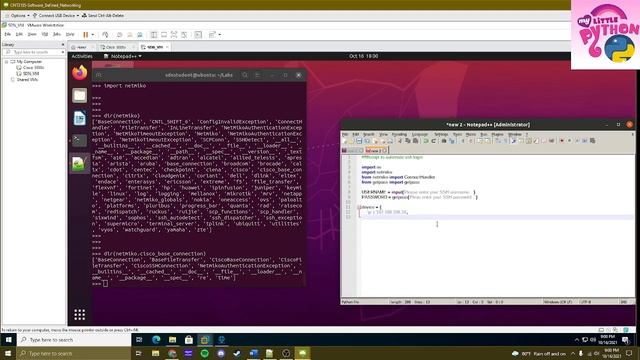
Task: Collapse My Computer tree node
Action: coord(7,62)
